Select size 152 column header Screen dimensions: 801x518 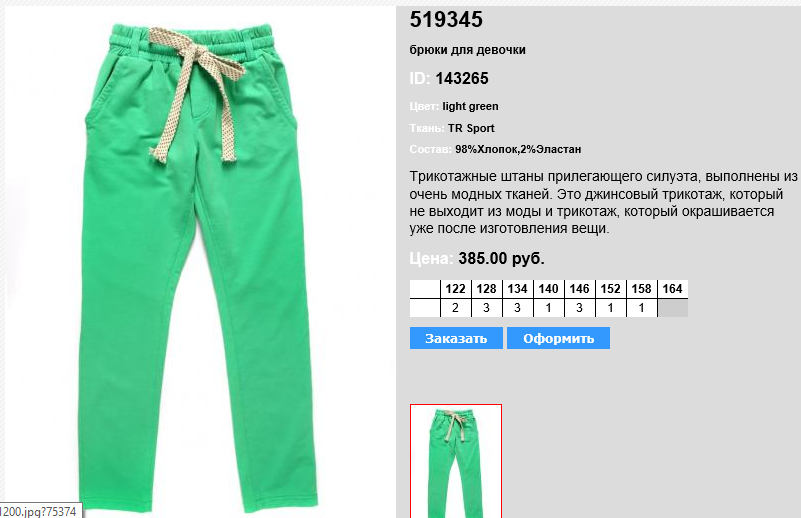(x=610, y=289)
